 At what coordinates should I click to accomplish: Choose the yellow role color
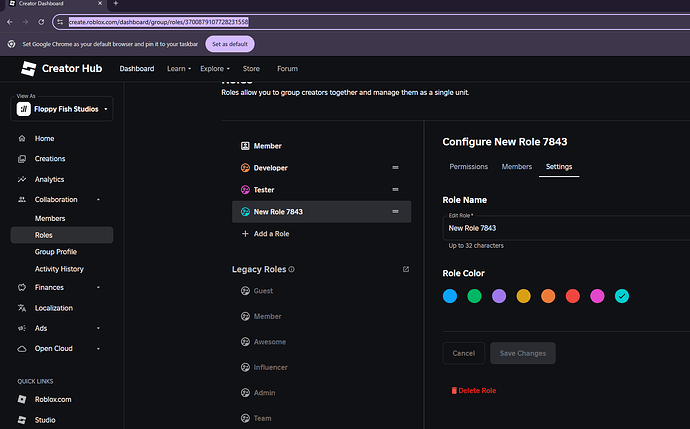(524, 296)
